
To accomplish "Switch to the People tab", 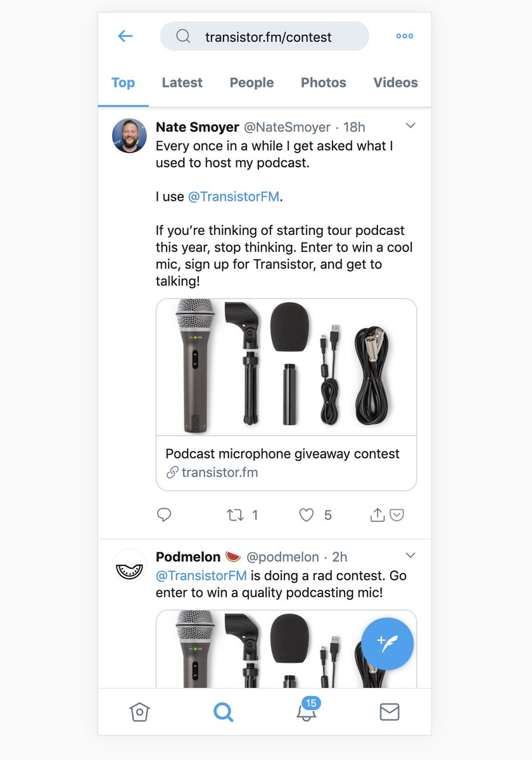I will pos(251,82).
